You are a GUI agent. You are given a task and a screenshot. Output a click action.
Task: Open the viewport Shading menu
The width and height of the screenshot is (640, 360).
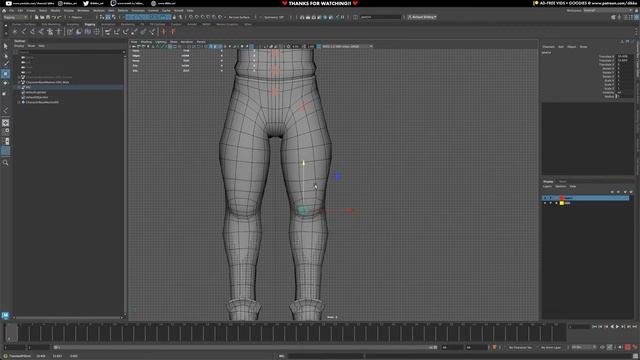click(146, 42)
